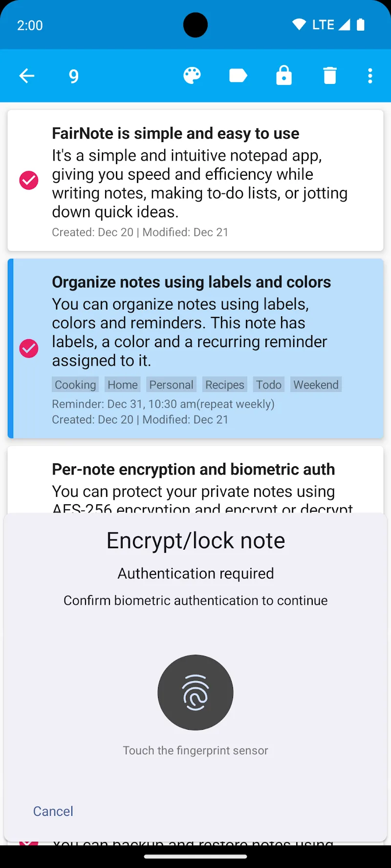Select the label icon in the toolbar
This screenshot has width=391, height=868.
tap(238, 76)
